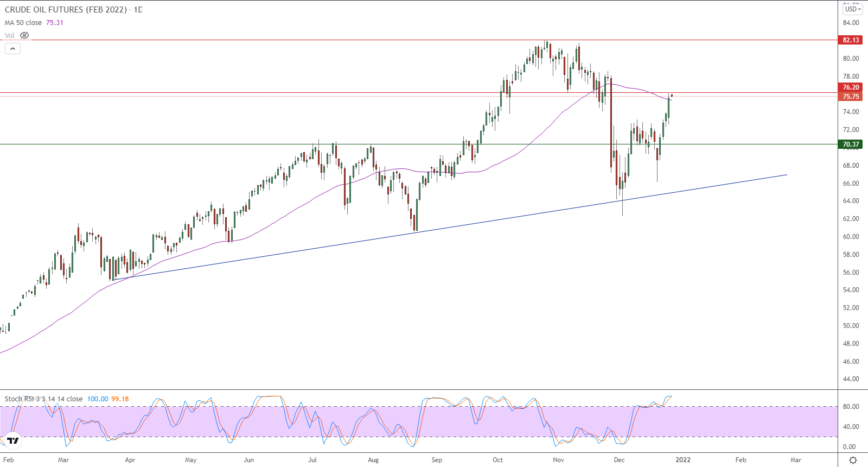
Task: Click the Sep label on the time axis
Action: [x=437, y=460]
